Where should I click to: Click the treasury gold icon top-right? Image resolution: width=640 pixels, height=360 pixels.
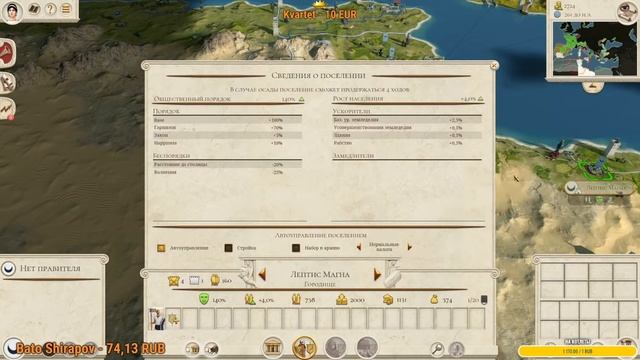click(558, 6)
